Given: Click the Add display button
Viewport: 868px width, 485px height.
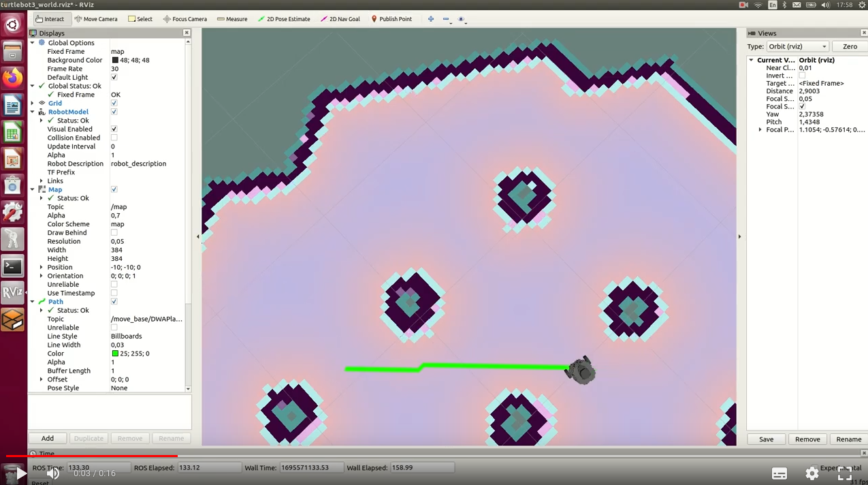Looking at the screenshot, I should 48,438.
